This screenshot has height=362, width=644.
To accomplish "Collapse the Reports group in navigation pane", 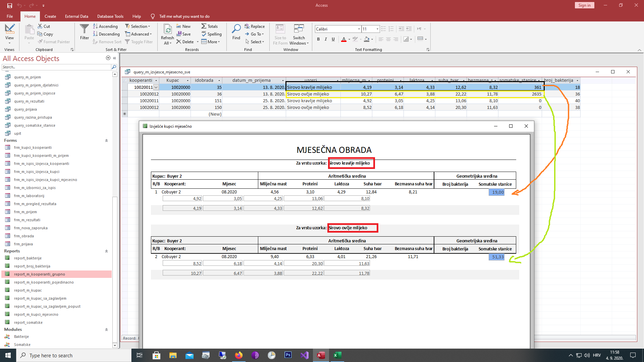I will point(106,251).
